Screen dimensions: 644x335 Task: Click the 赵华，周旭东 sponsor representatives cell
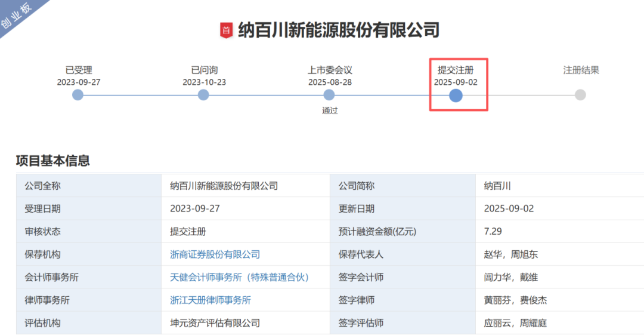click(510, 254)
